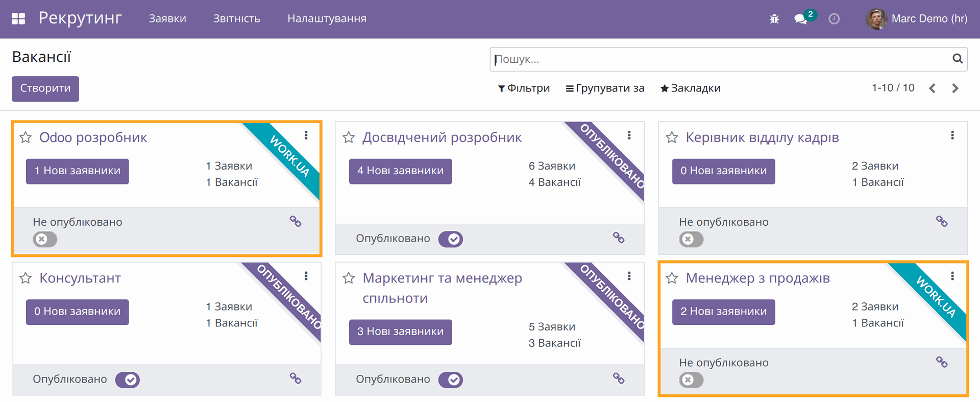Click 3 Вакансії on Маркетинг card
The image size is (980, 402).
pos(555,343)
